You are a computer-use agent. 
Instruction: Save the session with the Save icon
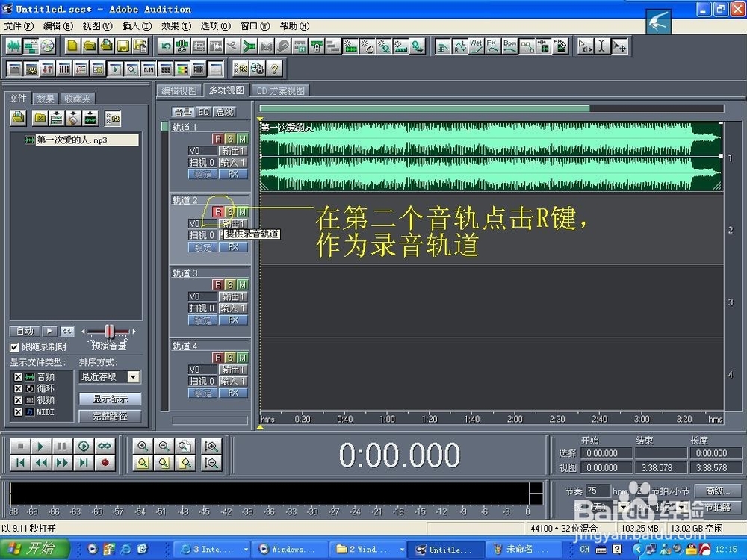click(x=123, y=46)
